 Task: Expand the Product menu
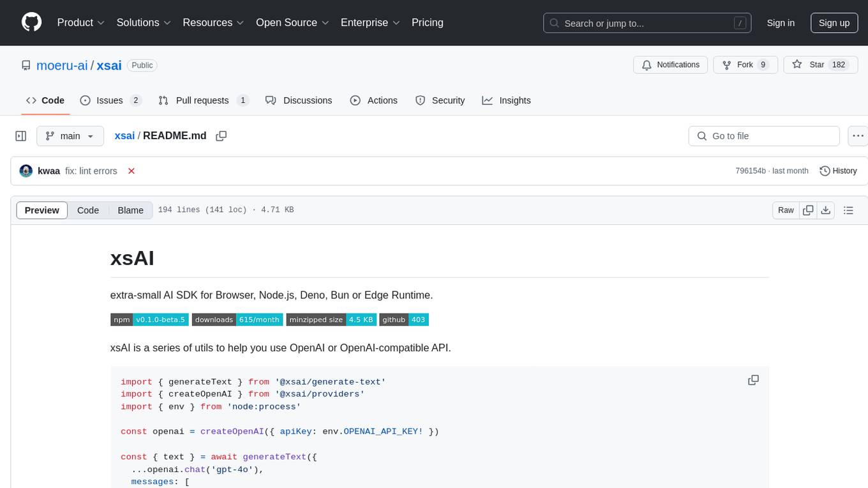pyautogui.click(x=81, y=22)
